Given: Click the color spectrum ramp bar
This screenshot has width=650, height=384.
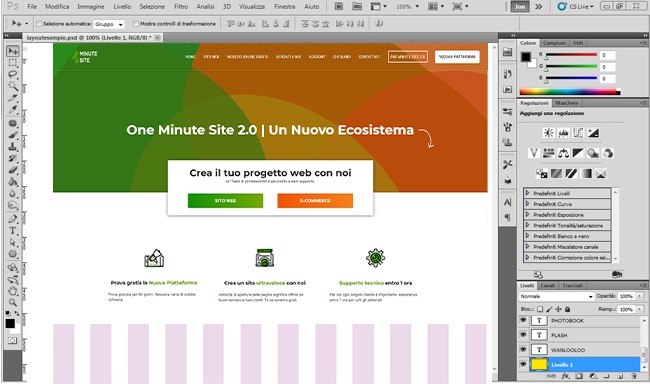Looking at the screenshot, I should 570,92.
